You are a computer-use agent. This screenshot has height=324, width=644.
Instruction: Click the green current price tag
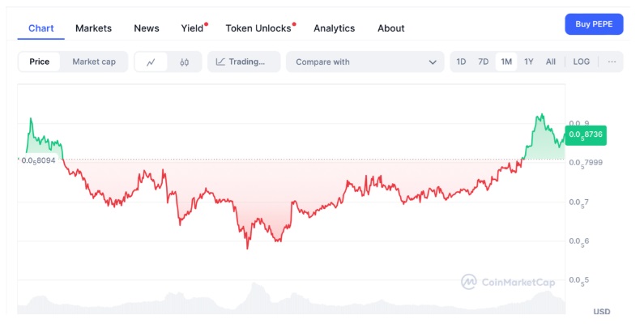click(586, 135)
